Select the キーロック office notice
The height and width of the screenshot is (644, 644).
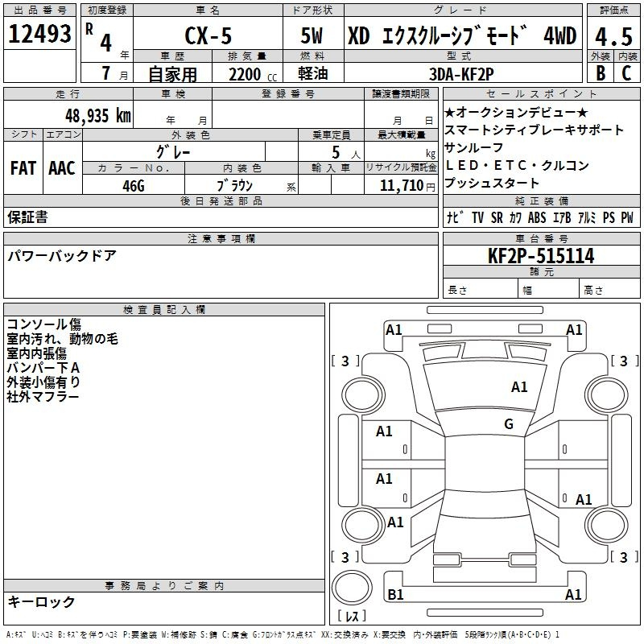[41, 601]
